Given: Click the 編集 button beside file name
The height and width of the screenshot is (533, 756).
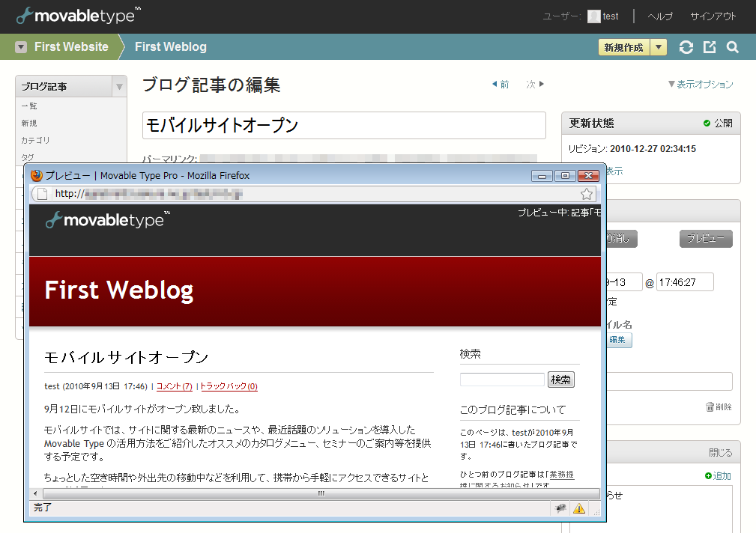Looking at the screenshot, I should point(618,340).
